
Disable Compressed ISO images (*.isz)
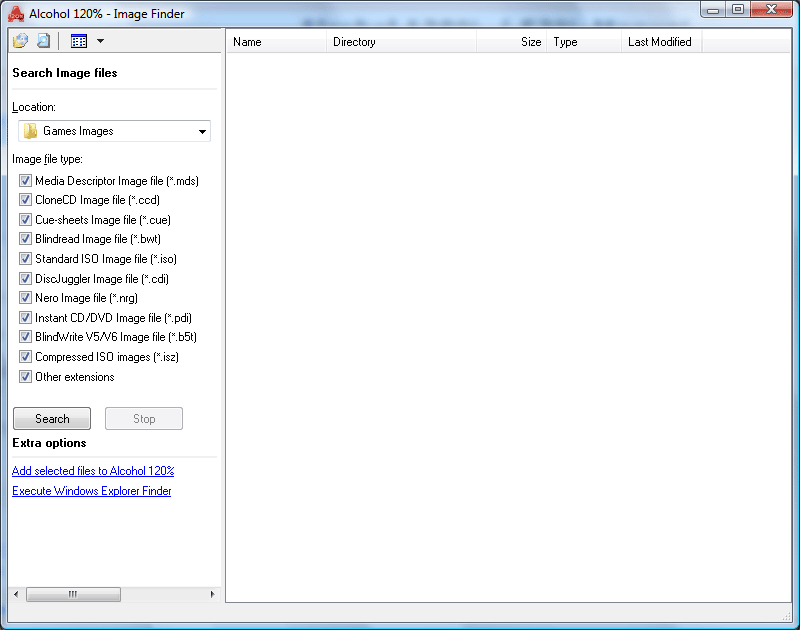tap(25, 357)
